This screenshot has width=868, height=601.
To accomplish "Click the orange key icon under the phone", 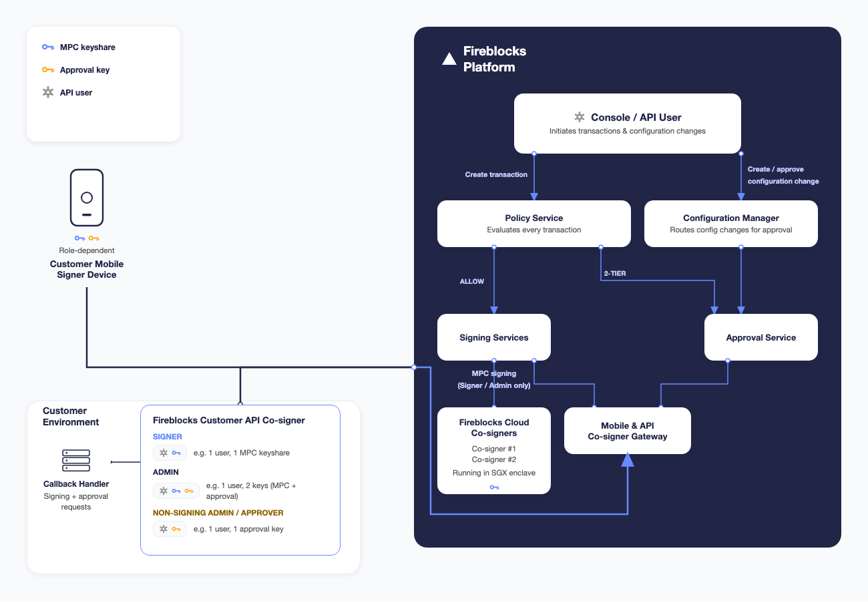I will click(x=94, y=238).
